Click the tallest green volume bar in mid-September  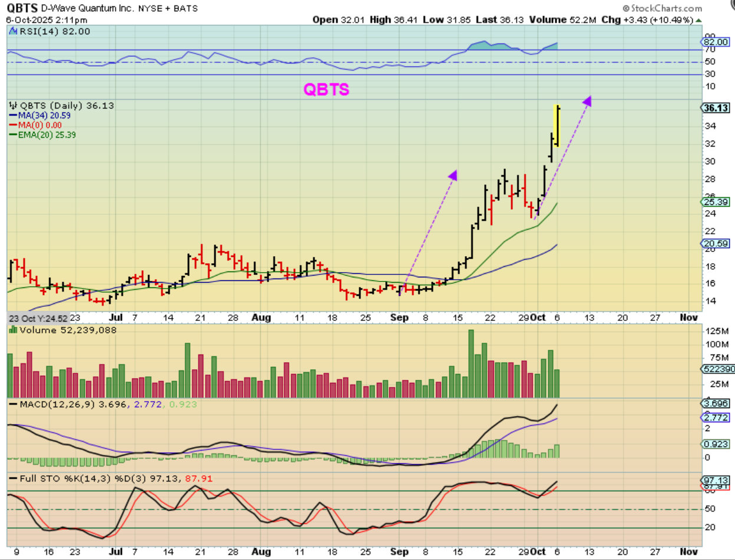click(471, 365)
